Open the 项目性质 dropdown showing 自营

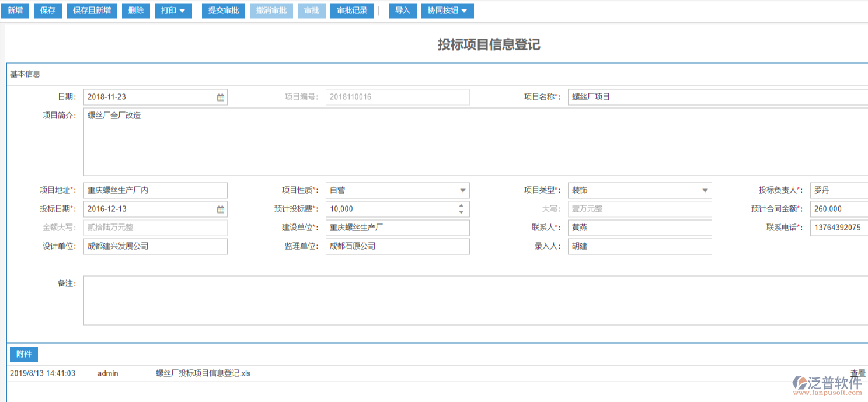tap(463, 190)
